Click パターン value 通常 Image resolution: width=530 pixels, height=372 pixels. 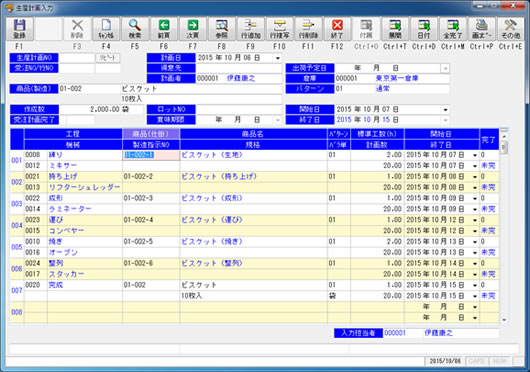tap(383, 89)
